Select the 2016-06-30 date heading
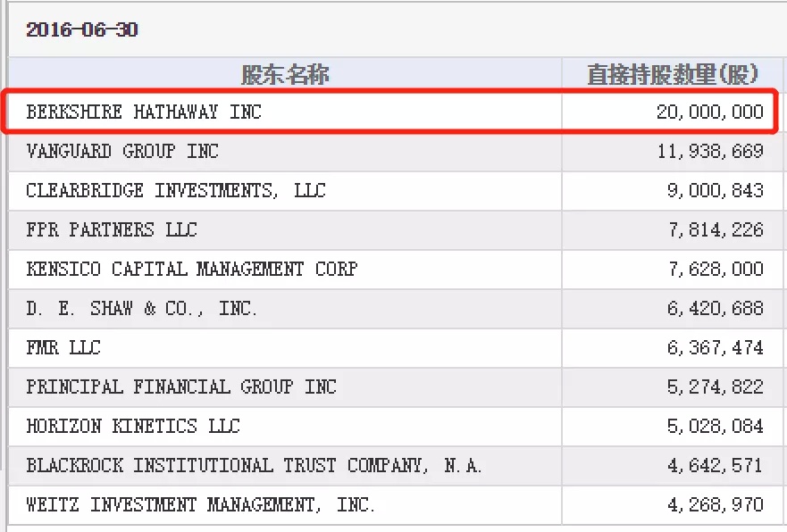787x532 pixels. pyautogui.click(x=82, y=29)
